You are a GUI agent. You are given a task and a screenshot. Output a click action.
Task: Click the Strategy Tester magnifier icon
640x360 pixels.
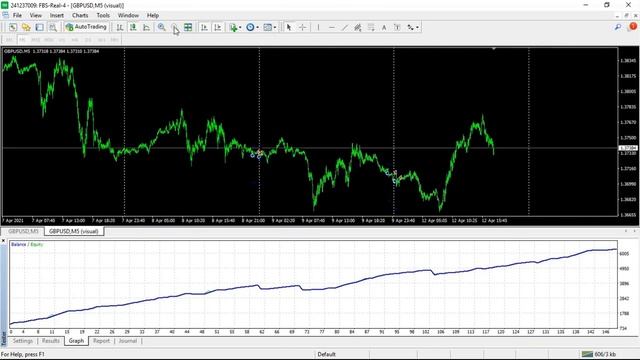[53, 27]
